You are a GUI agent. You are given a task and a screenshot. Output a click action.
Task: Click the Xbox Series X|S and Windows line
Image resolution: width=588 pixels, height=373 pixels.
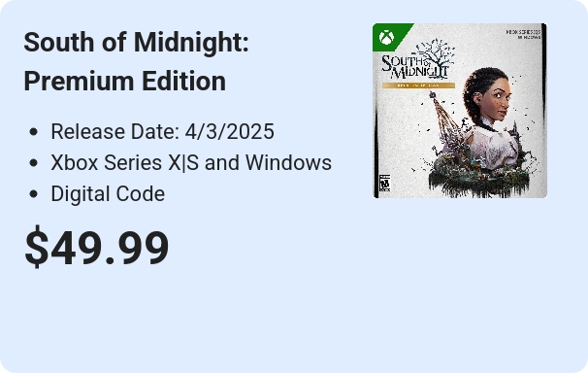tap(191, 162)
